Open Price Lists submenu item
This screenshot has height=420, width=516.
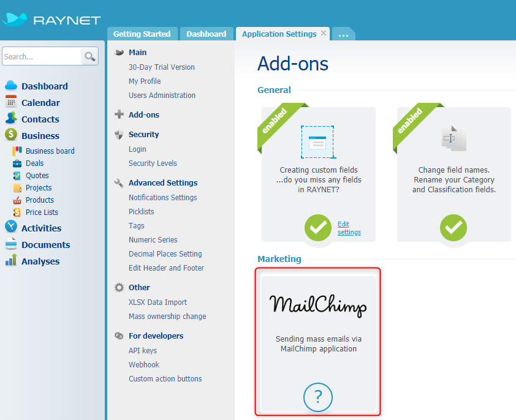point(42,212)
